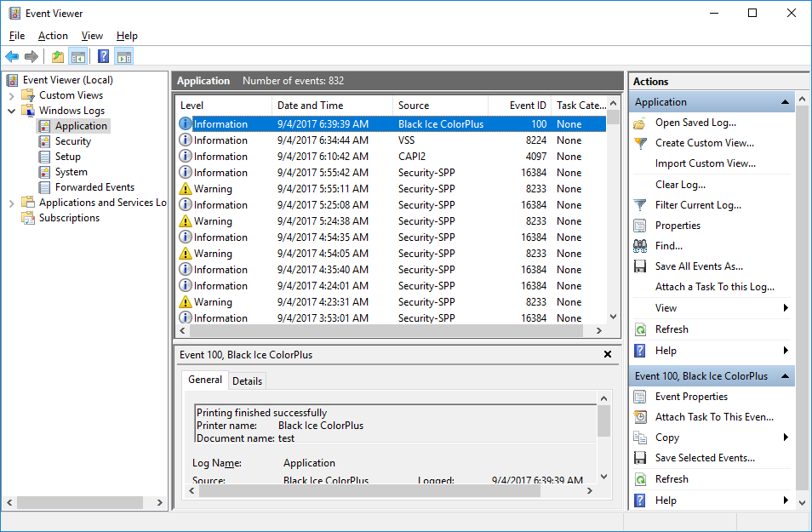Switch to the Details tab
The height and width of the screenshot is (532, 812).
[247, 381]
